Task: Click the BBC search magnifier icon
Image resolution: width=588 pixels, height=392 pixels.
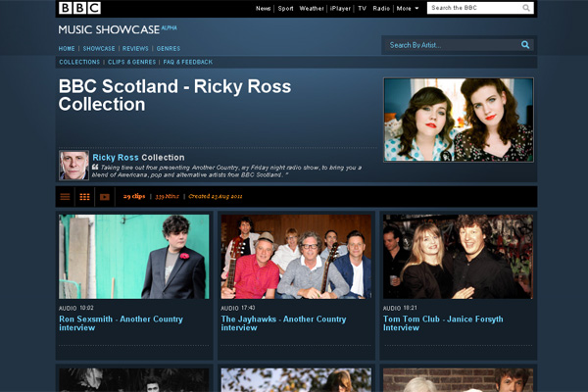Action: pos(526,8)
